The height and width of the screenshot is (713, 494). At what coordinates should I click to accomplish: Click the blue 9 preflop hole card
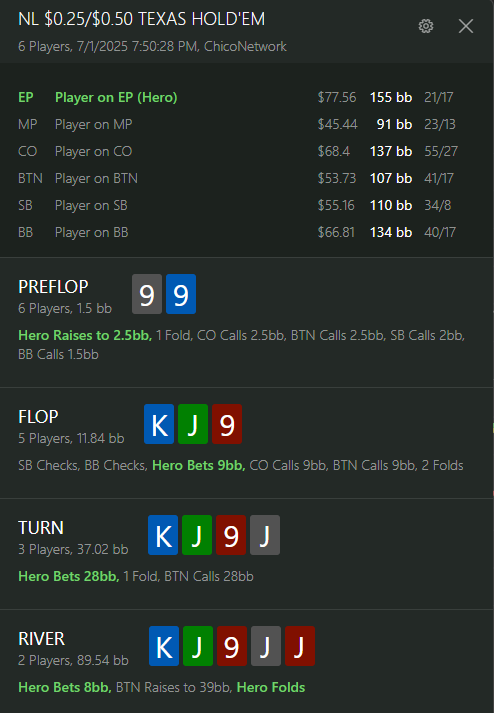(181, 294)
